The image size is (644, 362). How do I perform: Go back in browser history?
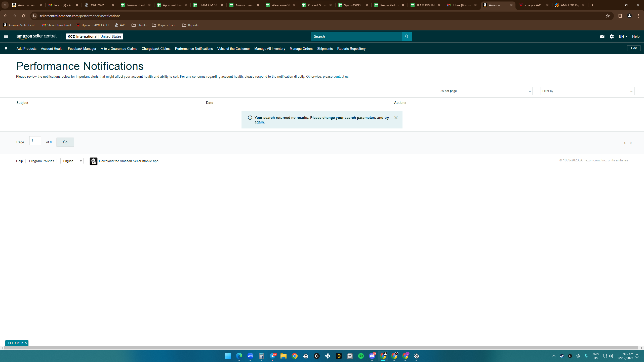click(6, 16)
